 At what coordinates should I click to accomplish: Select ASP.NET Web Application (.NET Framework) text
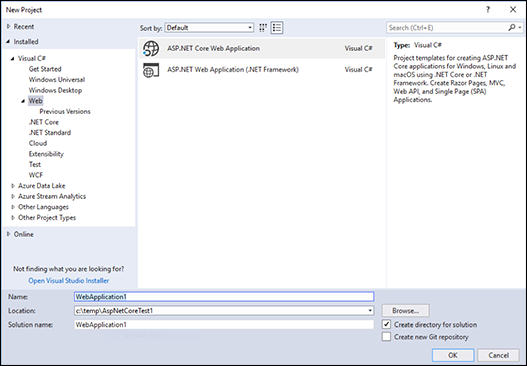pyautogui.click(x=233, y=70)
